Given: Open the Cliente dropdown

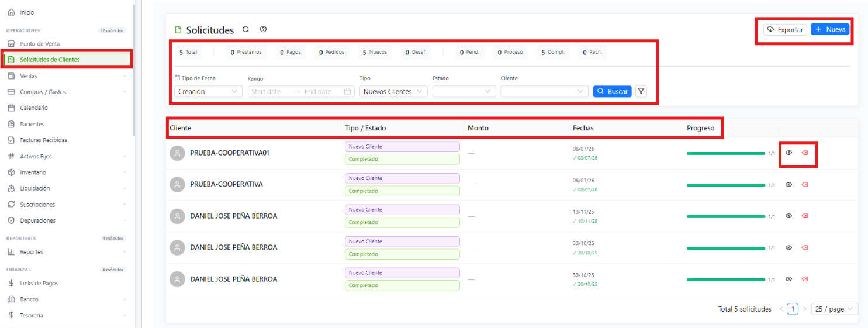Looking at the screenshot, I should click(x=544, y=91).
